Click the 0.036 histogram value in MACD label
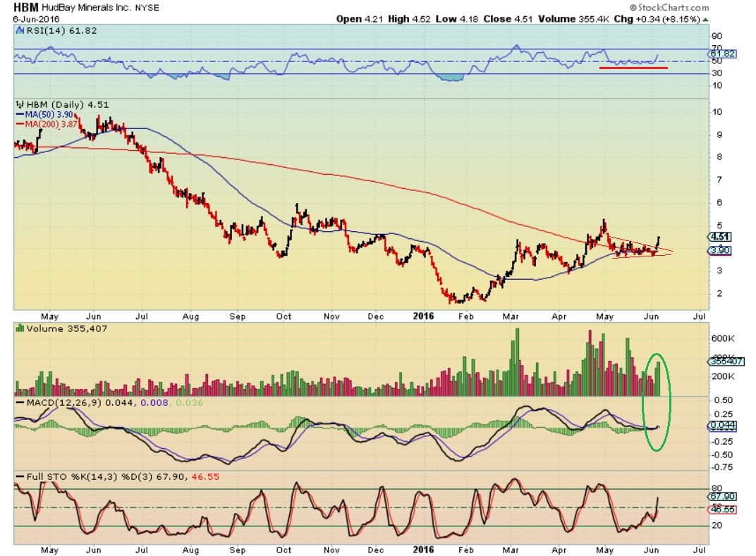Screen dimensions: 756x556 point(190,403)
